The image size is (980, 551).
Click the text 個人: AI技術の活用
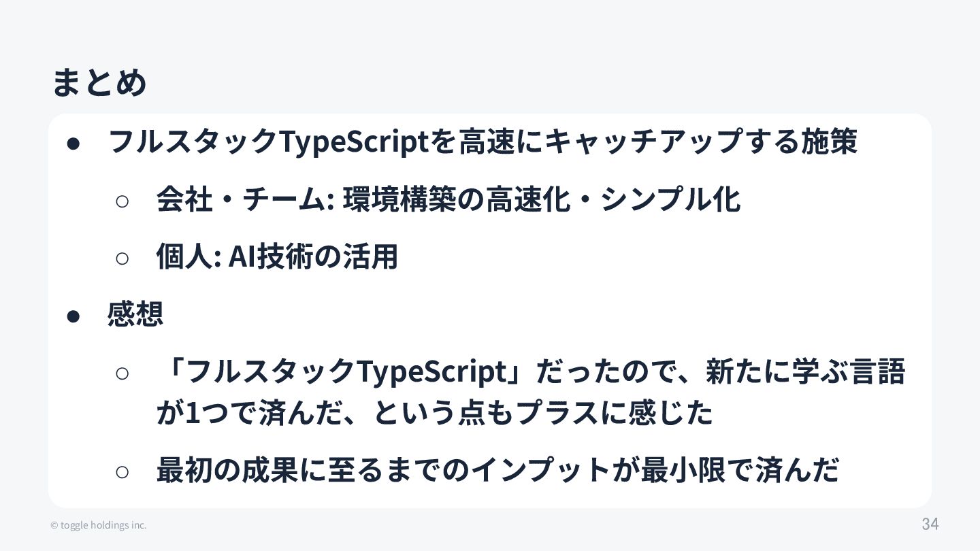click(277, 256)
